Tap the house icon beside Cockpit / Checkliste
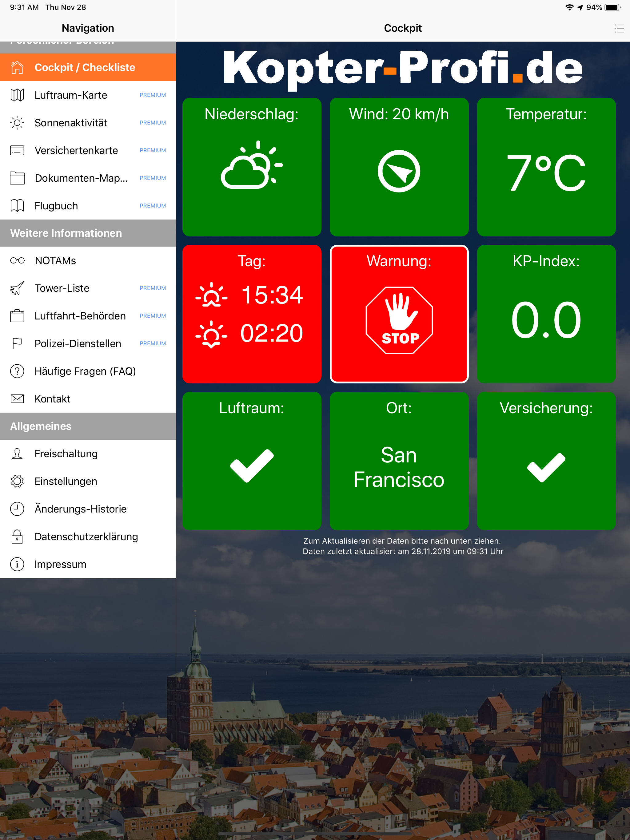The width and height of the screenshot is (630, 840). (17, 67)
